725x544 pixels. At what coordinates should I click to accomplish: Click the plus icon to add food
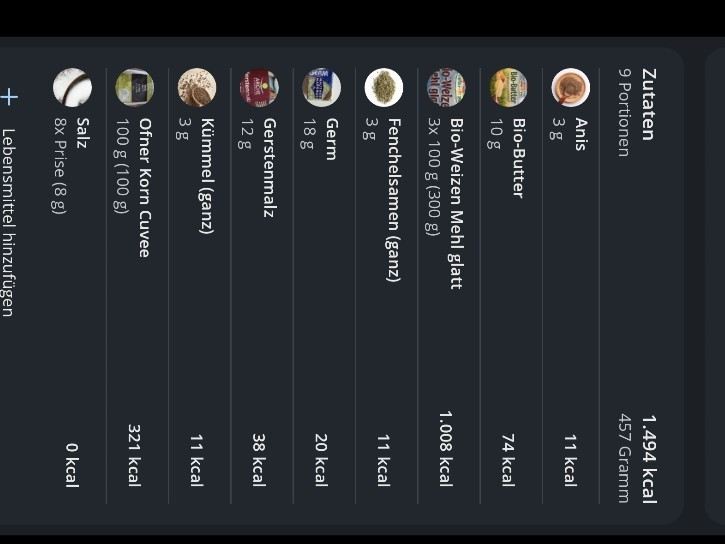click(9, 97)
